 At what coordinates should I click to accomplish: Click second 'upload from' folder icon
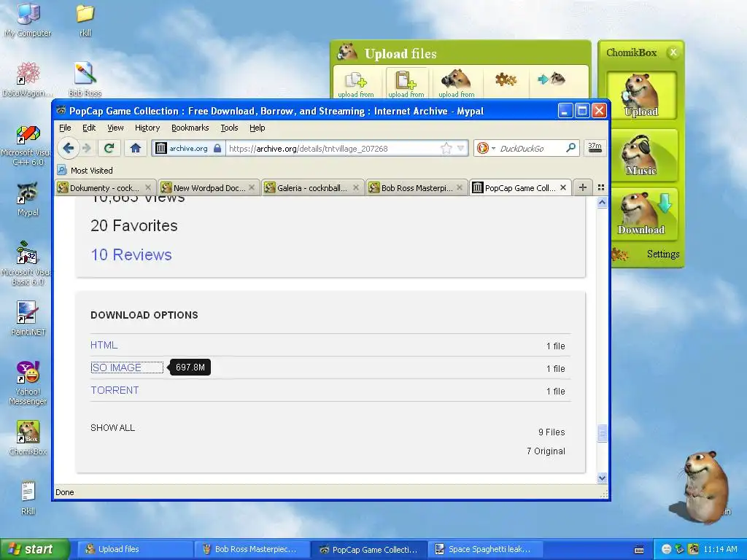pos(406,83)
